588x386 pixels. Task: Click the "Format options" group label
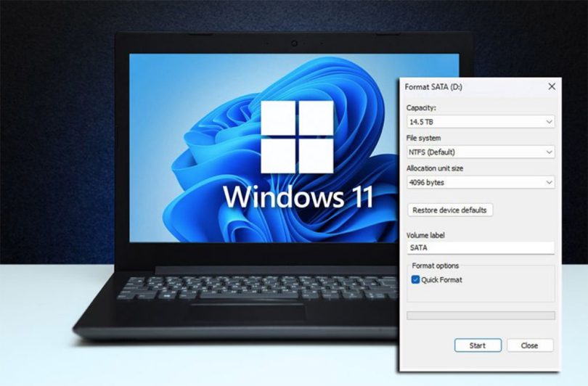(x=435, y=266)
